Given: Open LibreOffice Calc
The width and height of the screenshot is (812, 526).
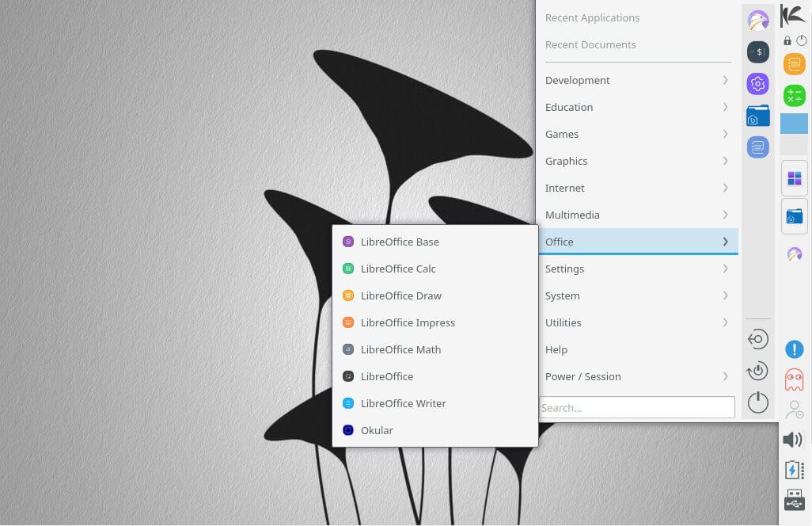Looking at the screenshot, I should tap(397, 269).
